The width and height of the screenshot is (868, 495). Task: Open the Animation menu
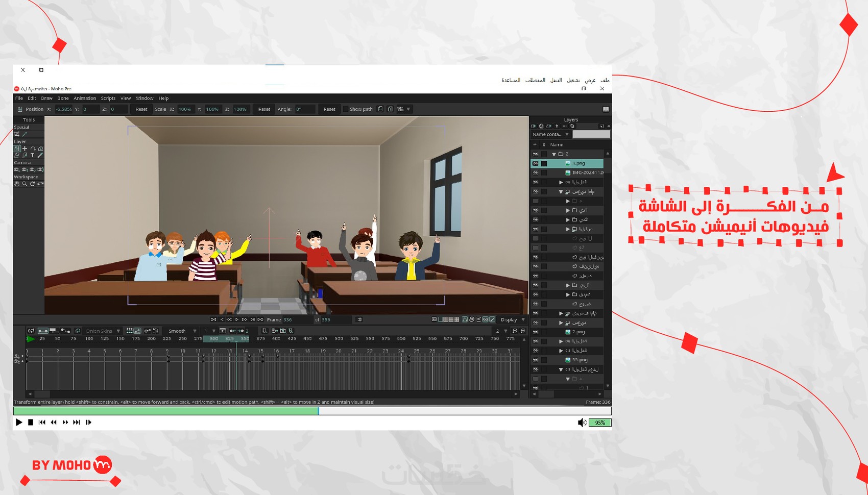coord(84,98)
